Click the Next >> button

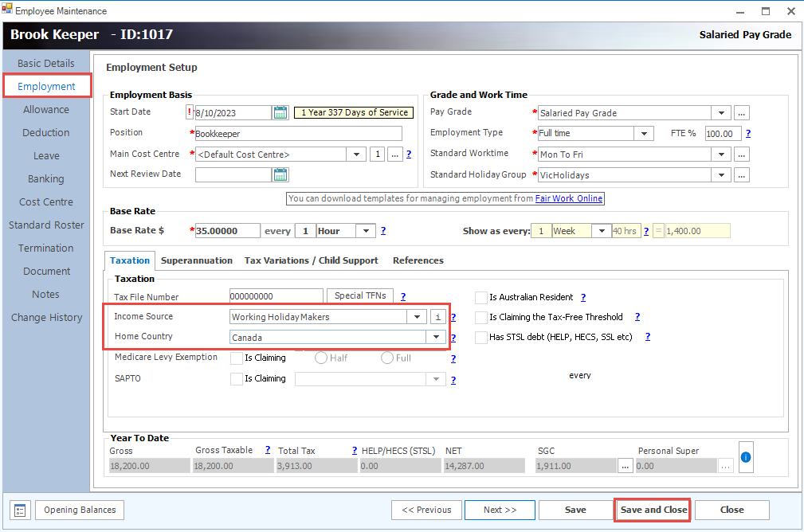coord(500,510)
